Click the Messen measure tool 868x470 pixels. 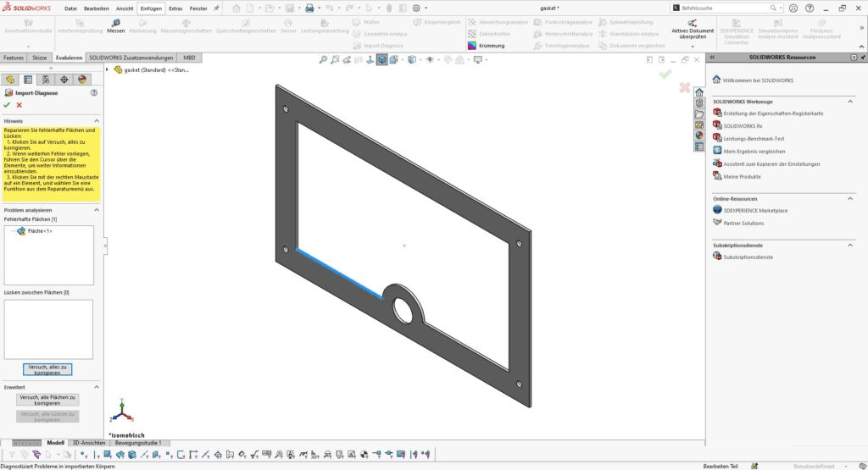[x=116, y=25]
